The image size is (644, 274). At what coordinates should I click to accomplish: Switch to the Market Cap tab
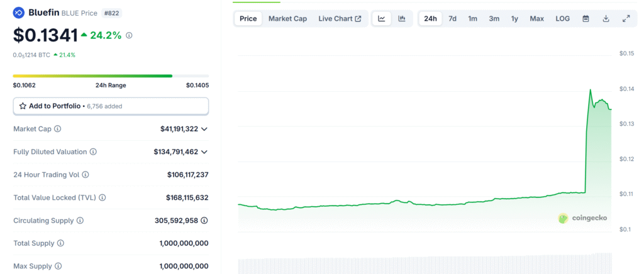(287, 19)
